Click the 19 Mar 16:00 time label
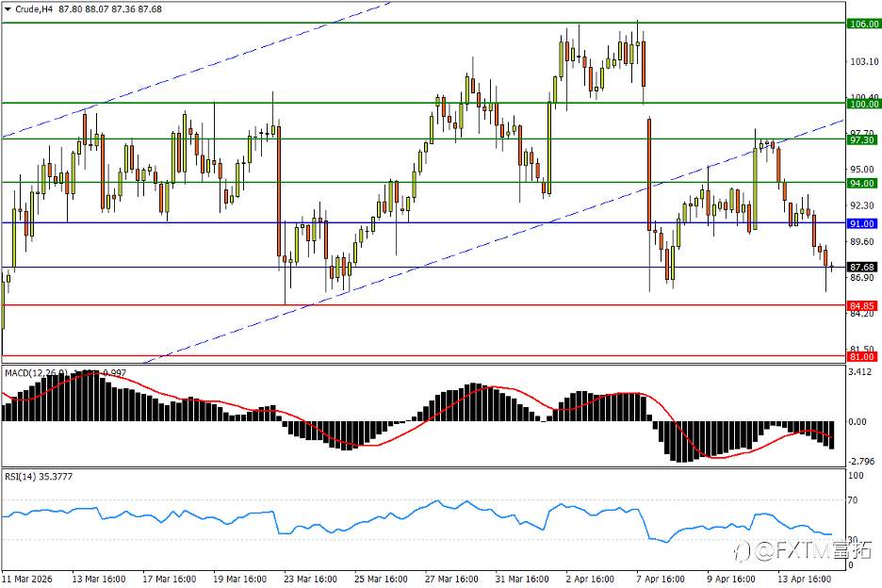 [x=239, y=579]
